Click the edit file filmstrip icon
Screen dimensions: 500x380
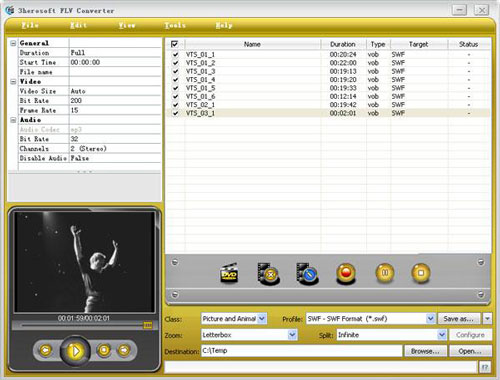coord(307,274)
